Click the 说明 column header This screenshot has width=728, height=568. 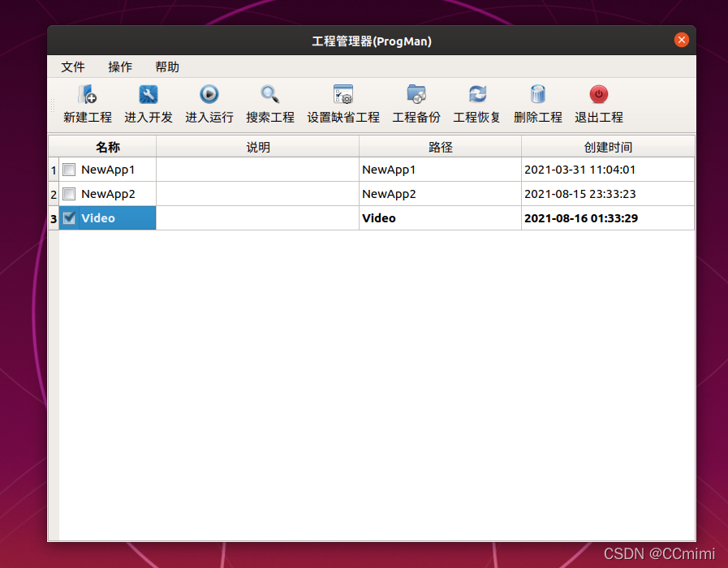tap(257, 147)
